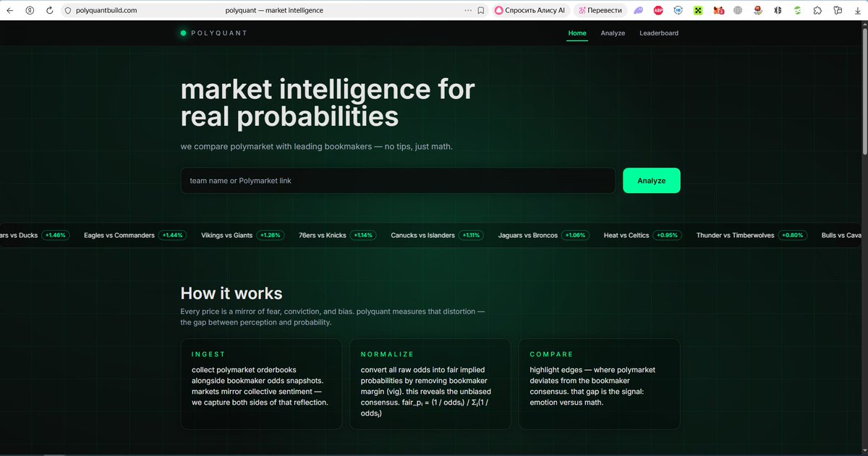This screenshot has width=868, height=456.
Task: Open the Leaderboard page
Action: click(x=658, y=33)
